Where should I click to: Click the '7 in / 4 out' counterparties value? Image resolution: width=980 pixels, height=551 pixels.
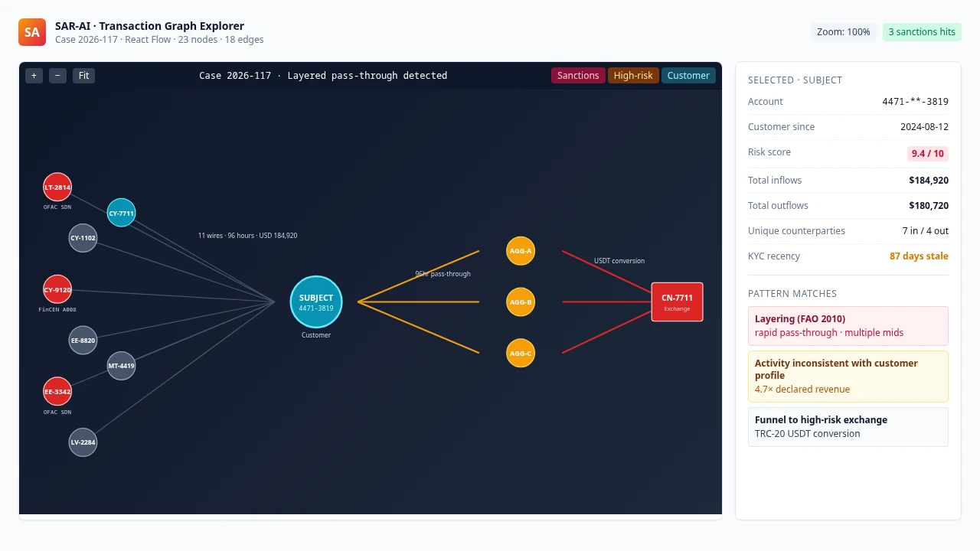[x=926, y=231]
